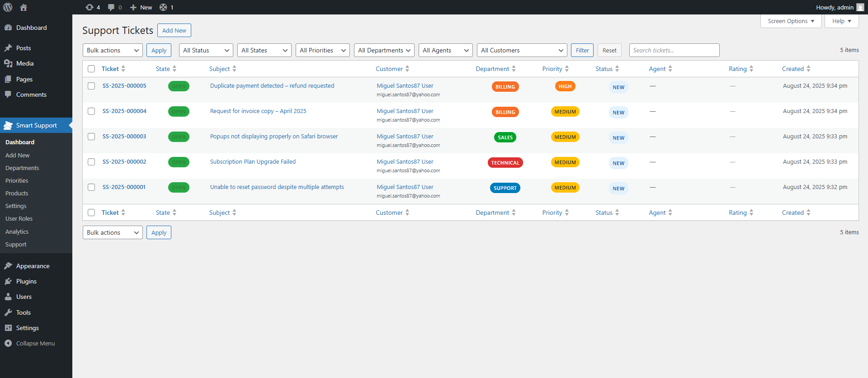Open Analytics in the Smart Support submenu
The width and height of the screenshot is (868, 378).
17,232
